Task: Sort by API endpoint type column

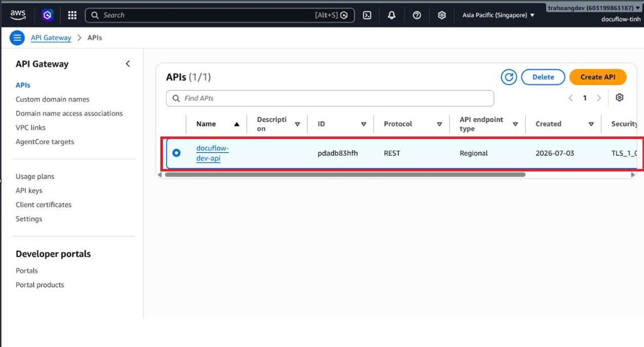Action: pyautogui.click(x=515, y=124)
